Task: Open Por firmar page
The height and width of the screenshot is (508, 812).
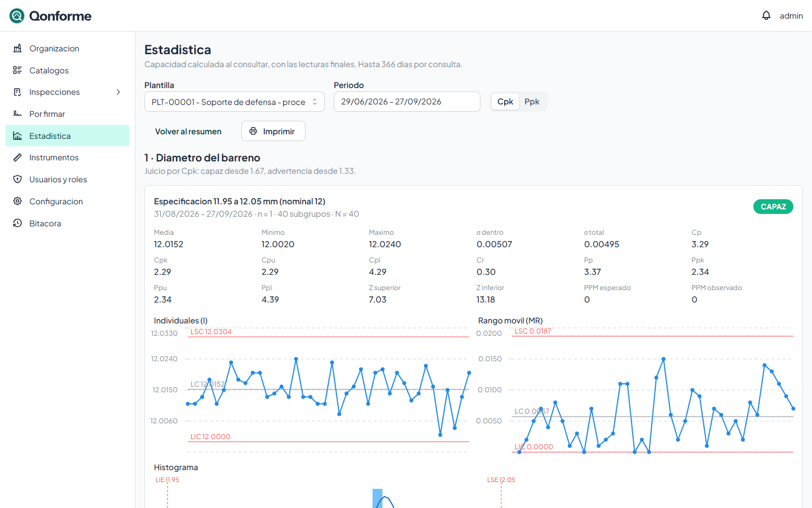Action: click(67, 114)
